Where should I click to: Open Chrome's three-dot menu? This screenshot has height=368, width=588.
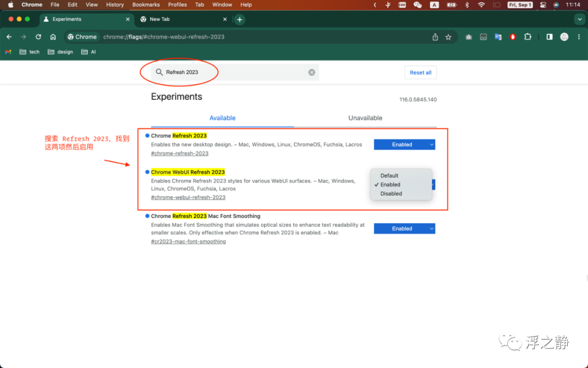579,37
